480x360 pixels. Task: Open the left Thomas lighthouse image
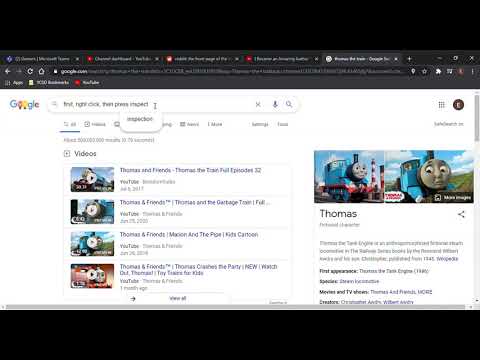click(x=349, y=177)
